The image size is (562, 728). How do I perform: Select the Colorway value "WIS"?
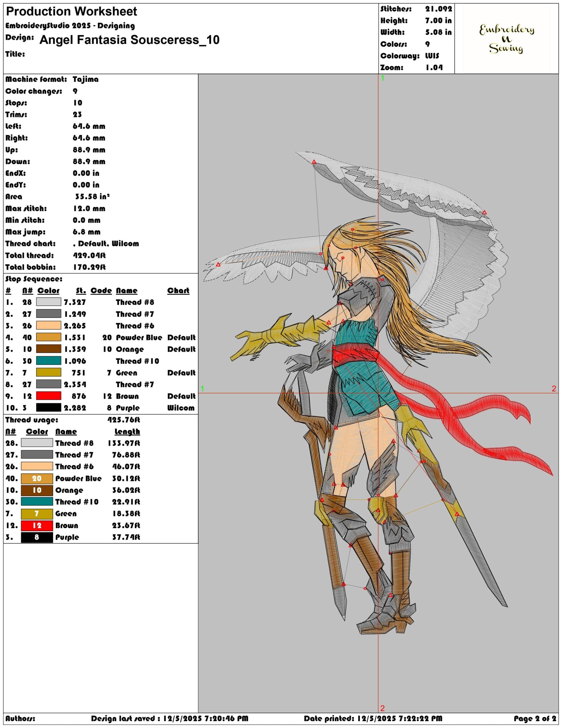tap(432, 56)
